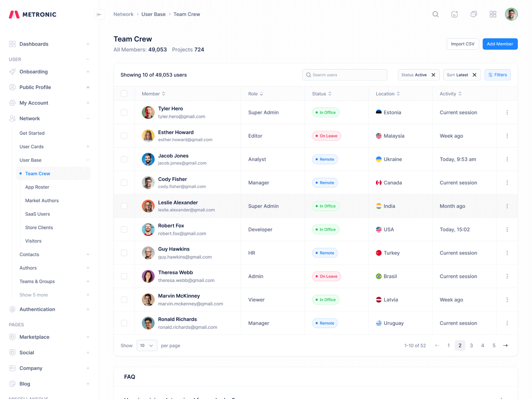Select all members with the header checkbox
The image size is (532, 399).
(124, 94)
